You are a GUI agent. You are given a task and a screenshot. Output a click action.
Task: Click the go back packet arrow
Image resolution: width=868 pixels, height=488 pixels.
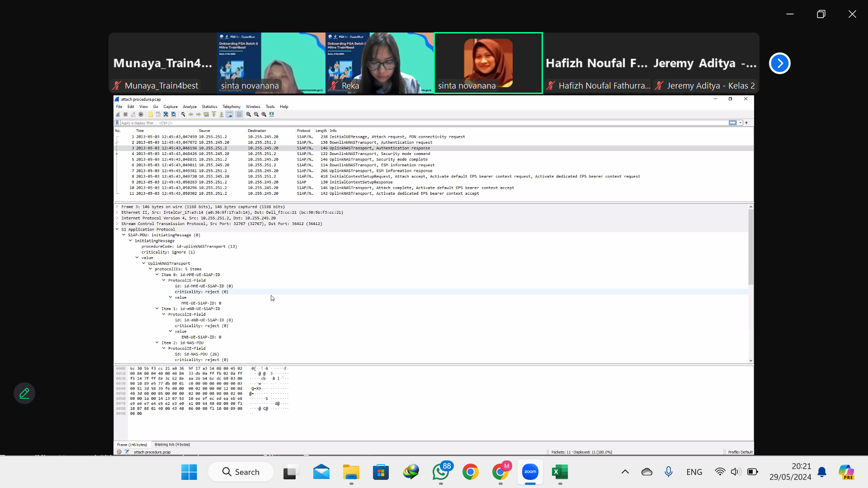(x=191, y=114)
